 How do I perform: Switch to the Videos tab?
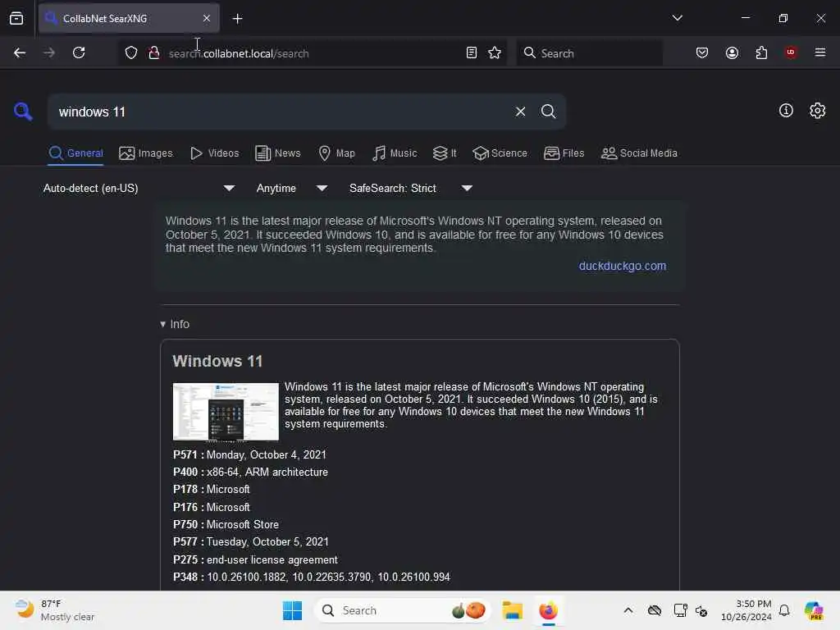pyautogui.click(x=214, y=153)
